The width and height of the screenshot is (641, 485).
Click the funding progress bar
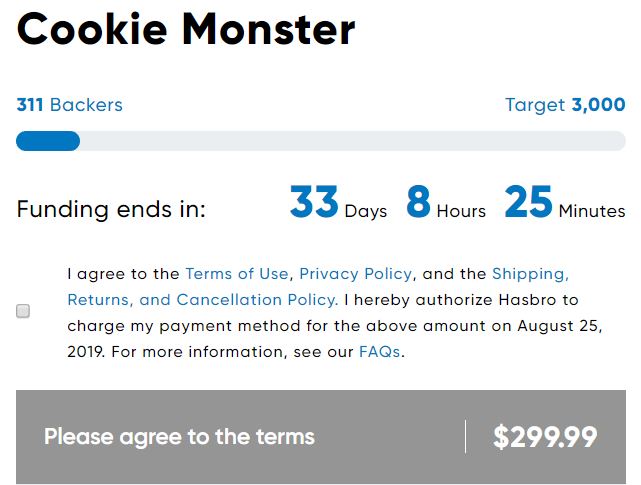[x=350, y=141]
